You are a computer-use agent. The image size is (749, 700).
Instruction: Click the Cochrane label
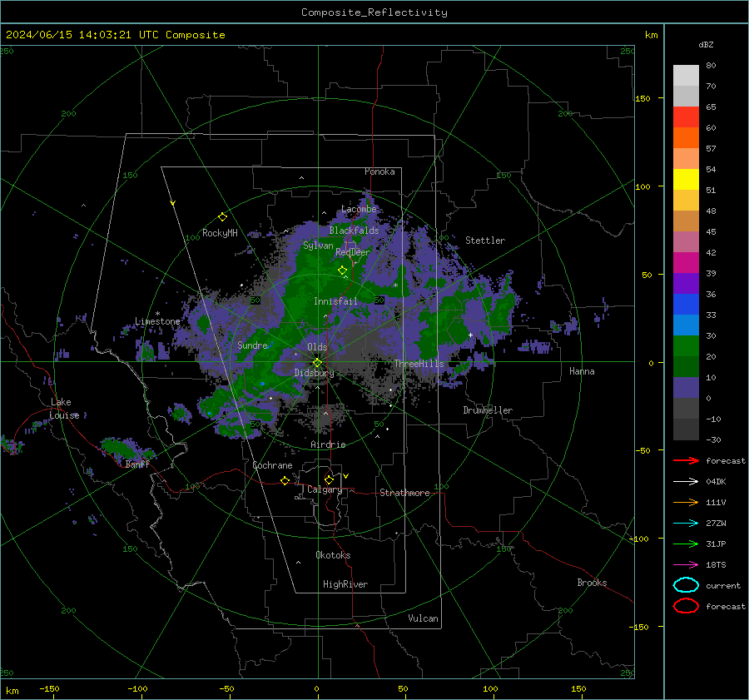tap(272, 465)
